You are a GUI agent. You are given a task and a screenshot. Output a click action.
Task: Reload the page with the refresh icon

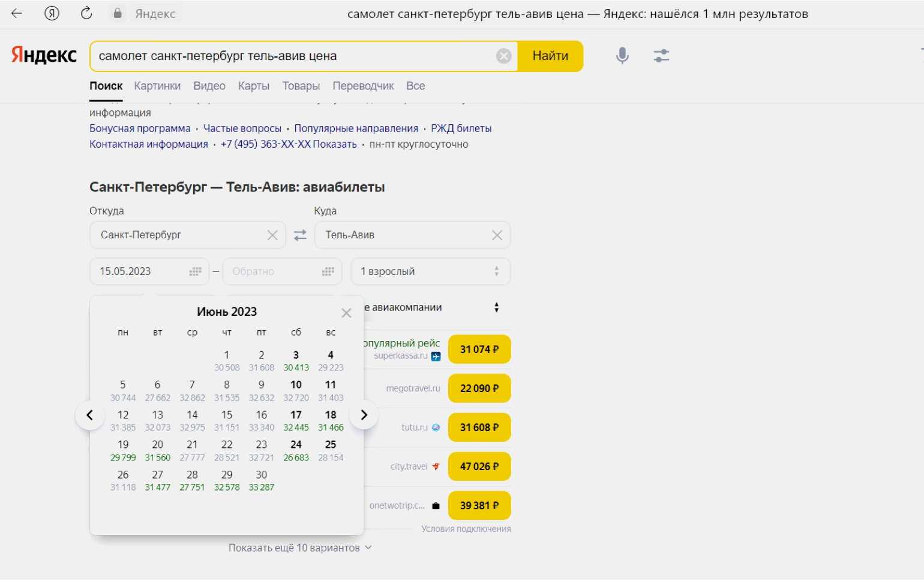(x=86, y=13)
